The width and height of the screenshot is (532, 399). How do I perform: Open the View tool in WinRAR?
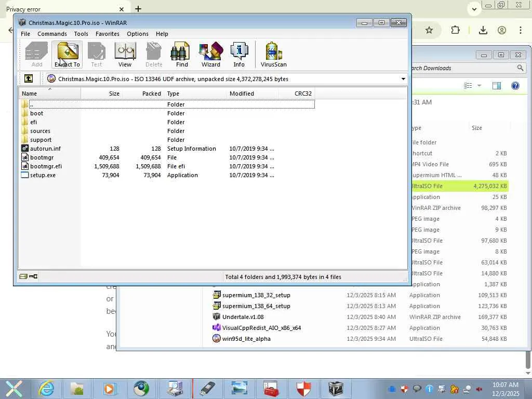tap(125, 55)
